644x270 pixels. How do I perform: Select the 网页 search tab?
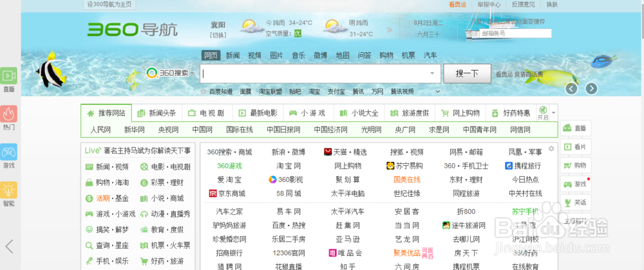[211, 55]
